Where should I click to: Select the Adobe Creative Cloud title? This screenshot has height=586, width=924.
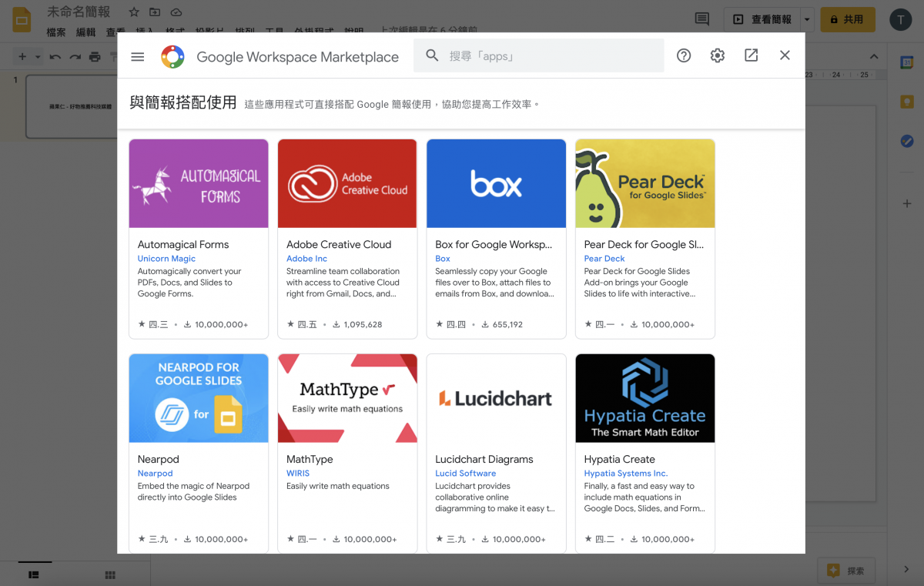pyautogui.click(x=339, y=244)
